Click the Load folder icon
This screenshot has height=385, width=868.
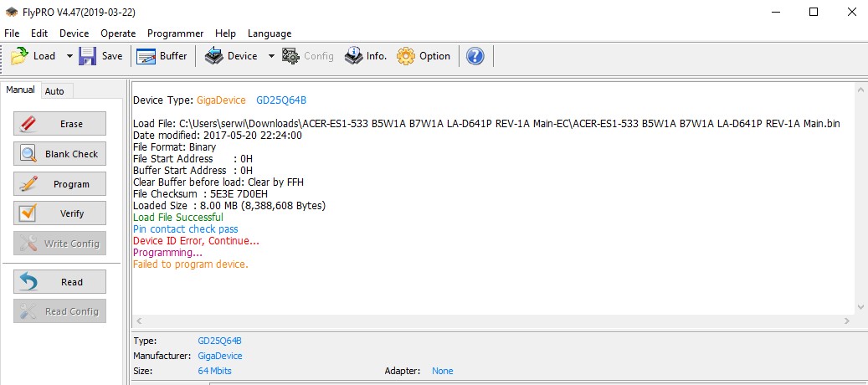(19, 56)
